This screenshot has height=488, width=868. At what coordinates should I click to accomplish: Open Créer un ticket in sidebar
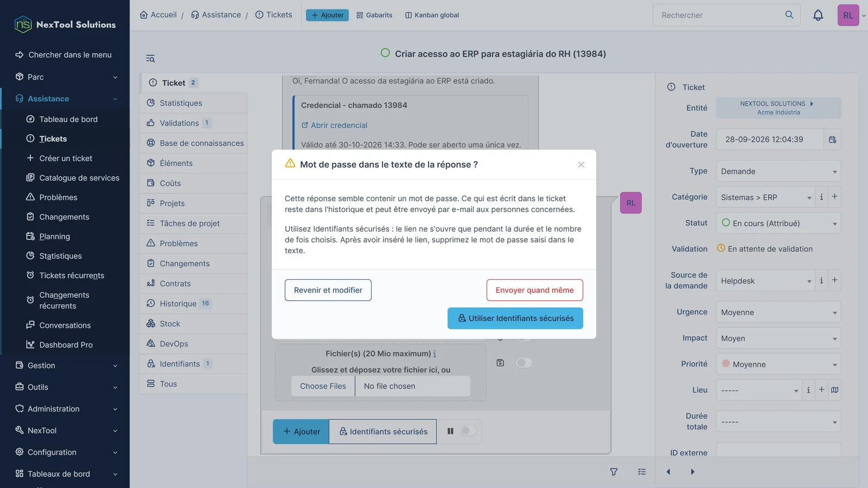tap(66, 158)
